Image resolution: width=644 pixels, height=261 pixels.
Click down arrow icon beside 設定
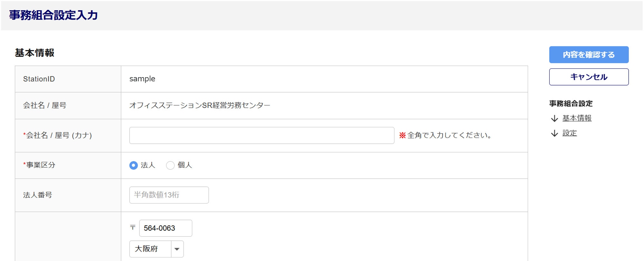[x=554, y=133]
